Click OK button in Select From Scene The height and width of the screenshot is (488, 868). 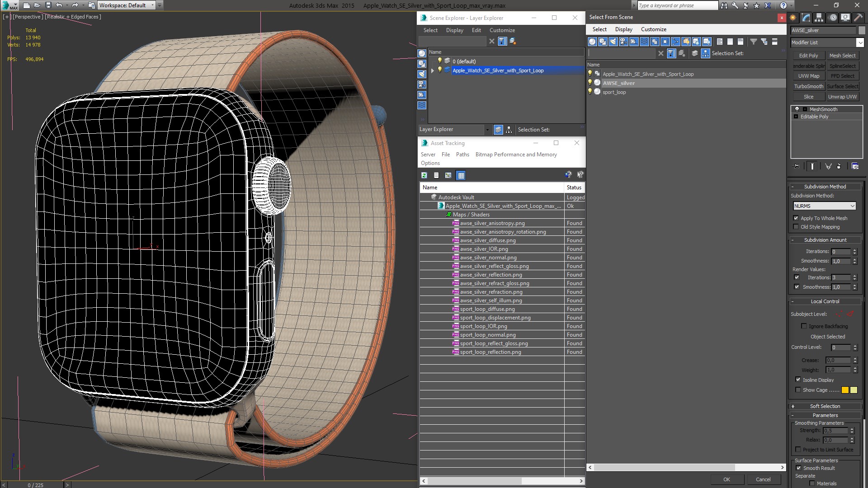tap(726, 479)
